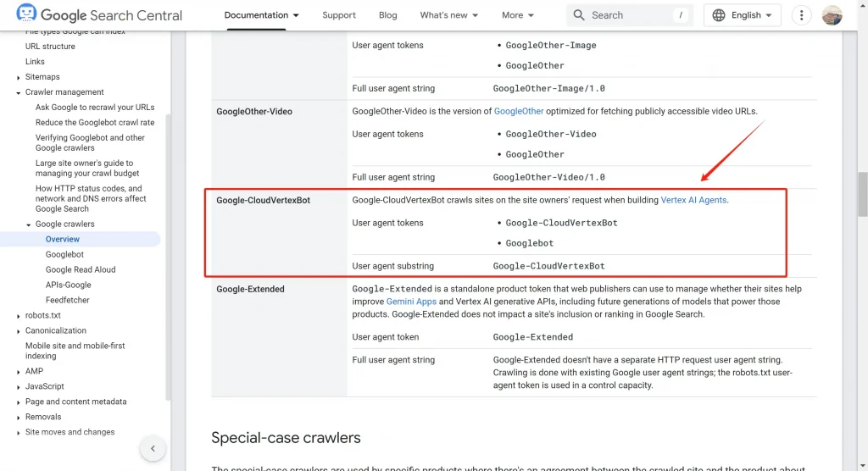Follow the Gemini Apps link
The image size is (868, 471).
tap(411, 302)
